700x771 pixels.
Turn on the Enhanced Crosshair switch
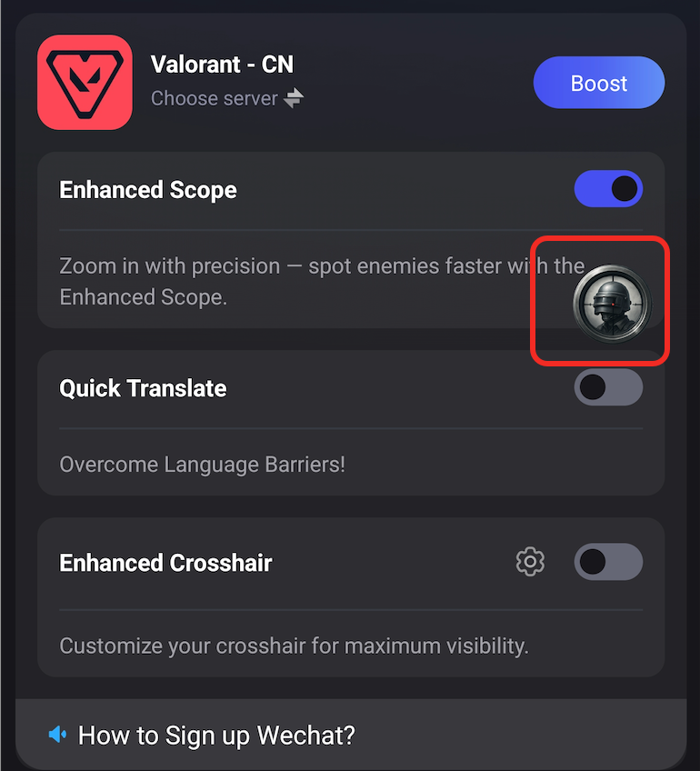(608, 562)
